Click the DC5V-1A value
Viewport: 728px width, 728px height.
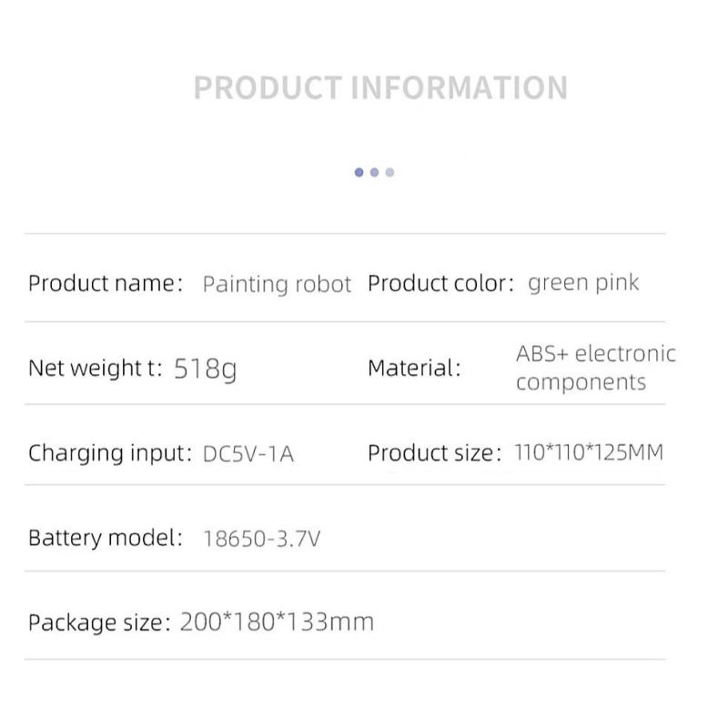pos(248,453)
